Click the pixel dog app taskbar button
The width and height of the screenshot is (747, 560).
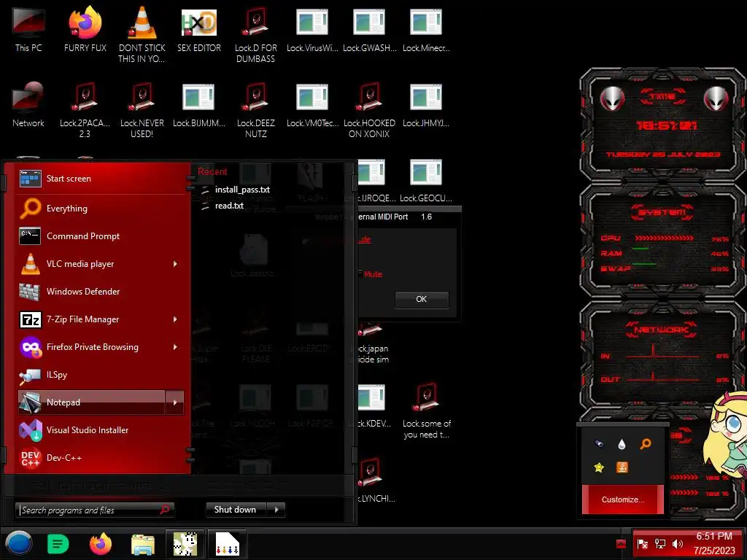[185, 544]
